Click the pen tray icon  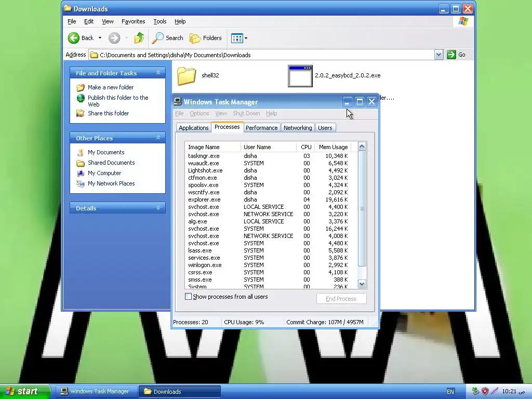(x=495, y=391)
